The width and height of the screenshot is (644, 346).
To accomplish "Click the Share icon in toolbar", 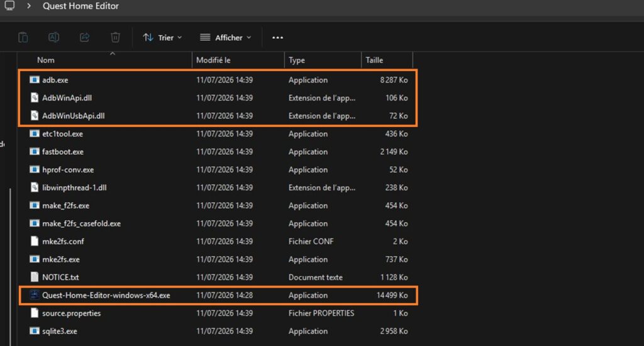I will point(85,37).
